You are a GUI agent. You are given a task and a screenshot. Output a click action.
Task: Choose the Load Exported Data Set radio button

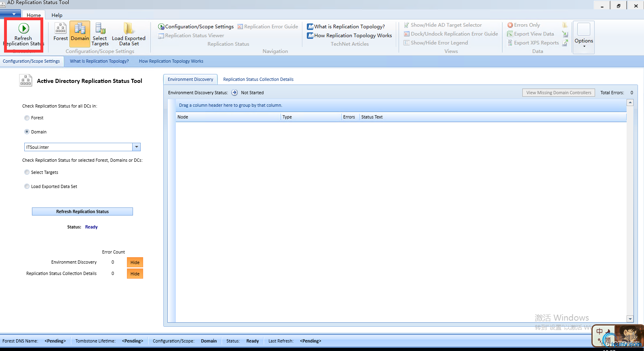(x=27, y=186)
